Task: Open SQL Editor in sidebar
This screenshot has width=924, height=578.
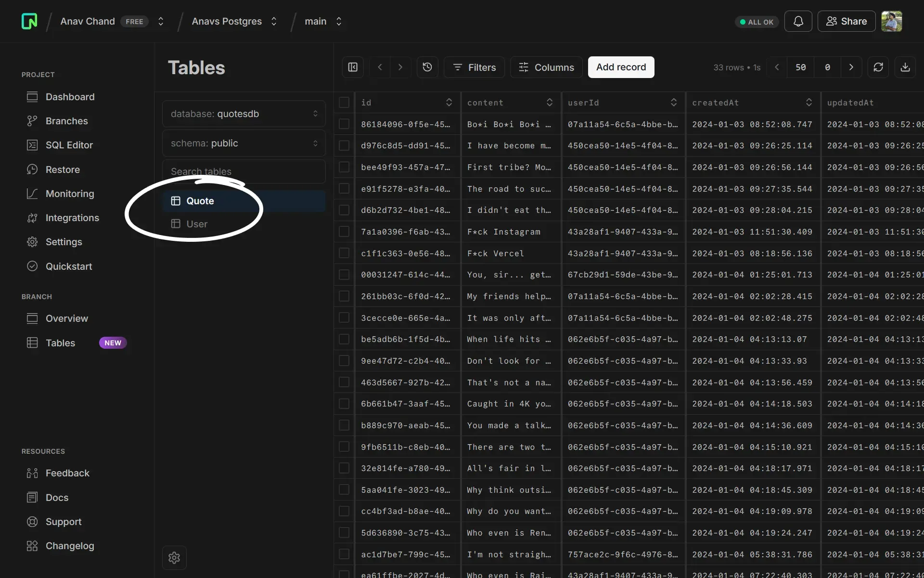Action: point(69,145)
